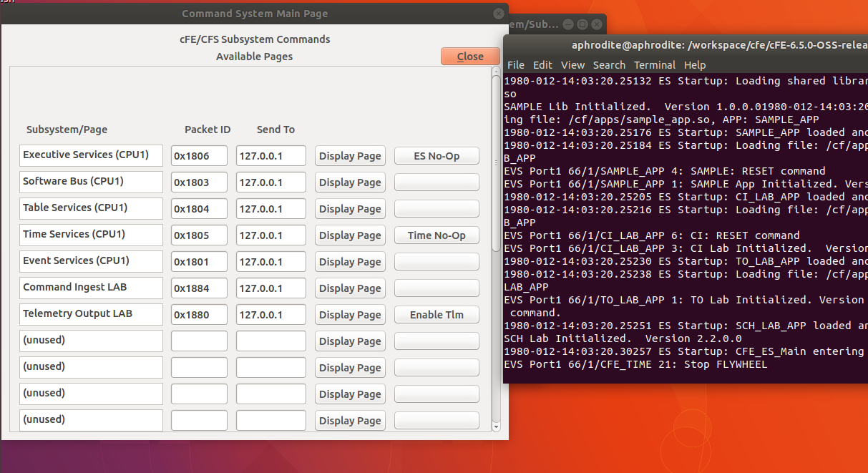
Task: Click the Command Ingest LAB name field
Action: pyautogui.click(x=91, y=288)
